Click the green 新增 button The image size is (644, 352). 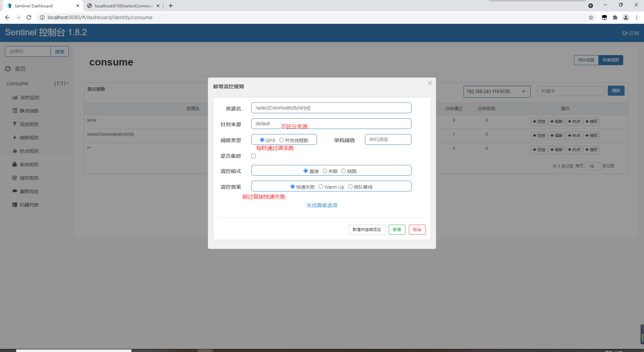[x=397, y=230]
